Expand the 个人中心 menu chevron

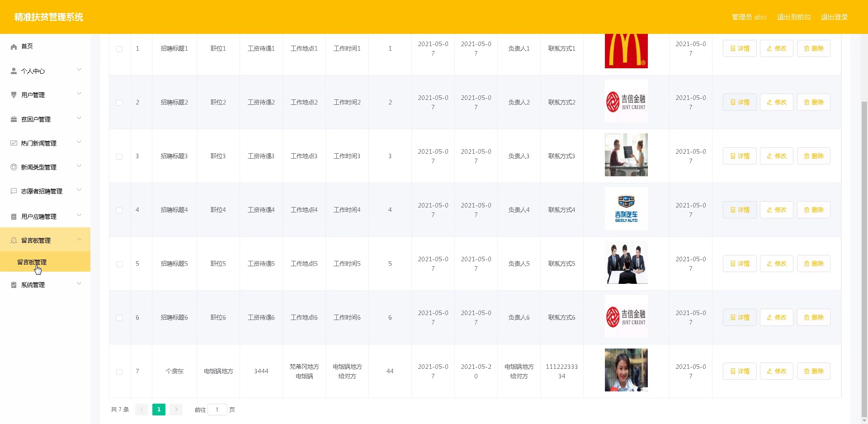click(79, 70)
